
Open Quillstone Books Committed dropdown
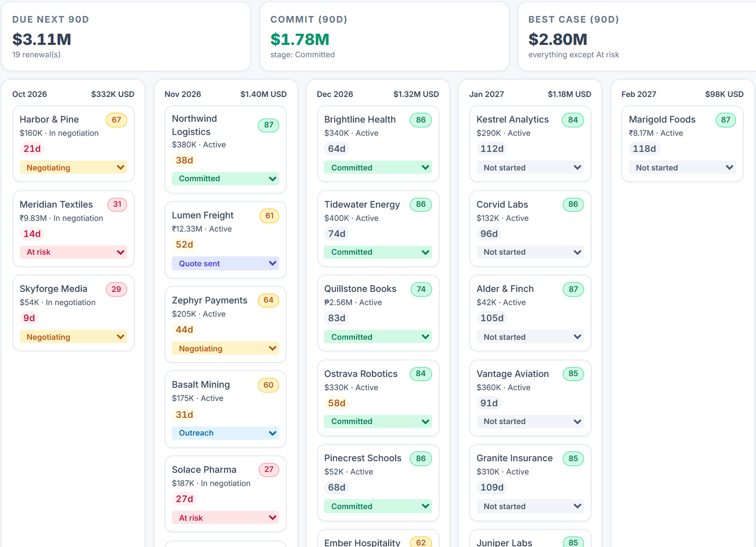coord(378,337)
